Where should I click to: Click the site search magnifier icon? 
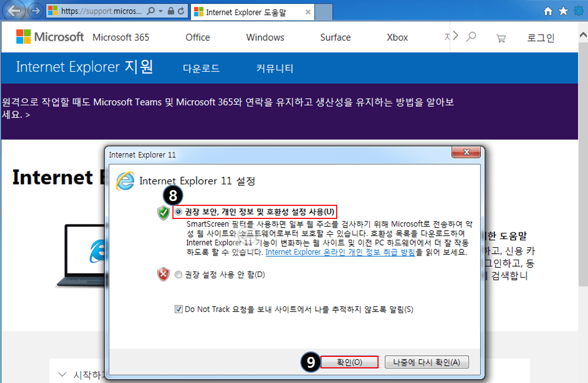[471, 37]
